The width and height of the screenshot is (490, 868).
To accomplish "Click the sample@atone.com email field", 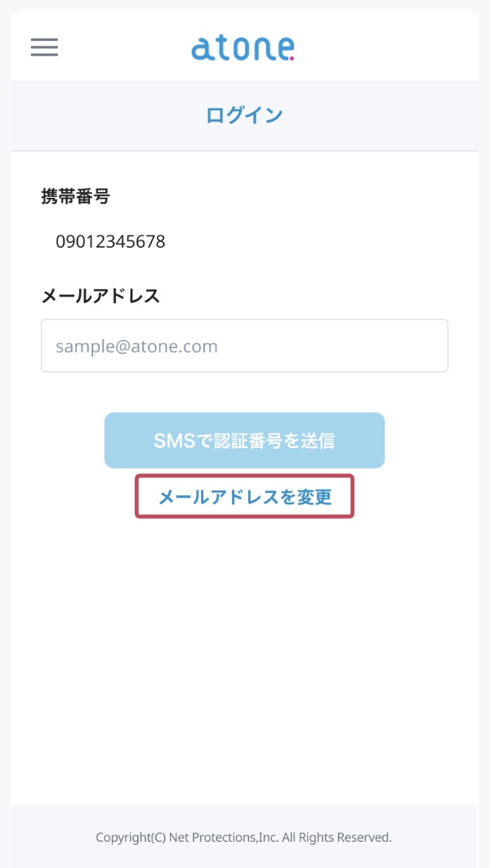I will (244, 346).
